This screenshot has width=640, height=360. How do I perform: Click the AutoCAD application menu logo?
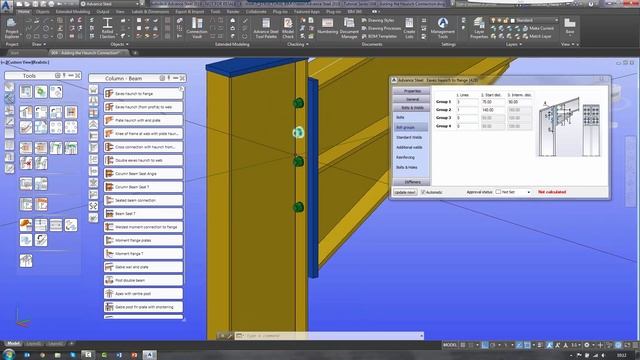[6, 6]
